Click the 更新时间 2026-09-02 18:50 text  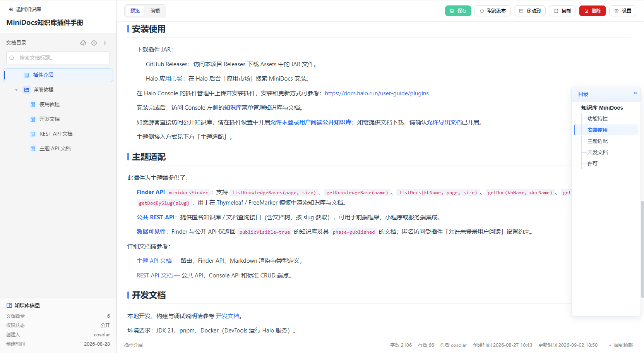click(x=568, y=345)
